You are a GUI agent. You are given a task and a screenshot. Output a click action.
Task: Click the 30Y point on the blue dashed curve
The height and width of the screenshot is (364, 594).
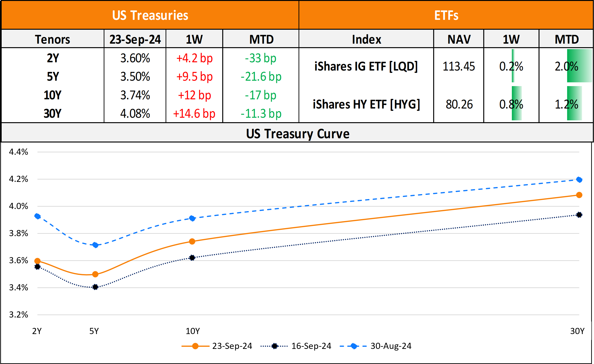(x=579, y=180)
